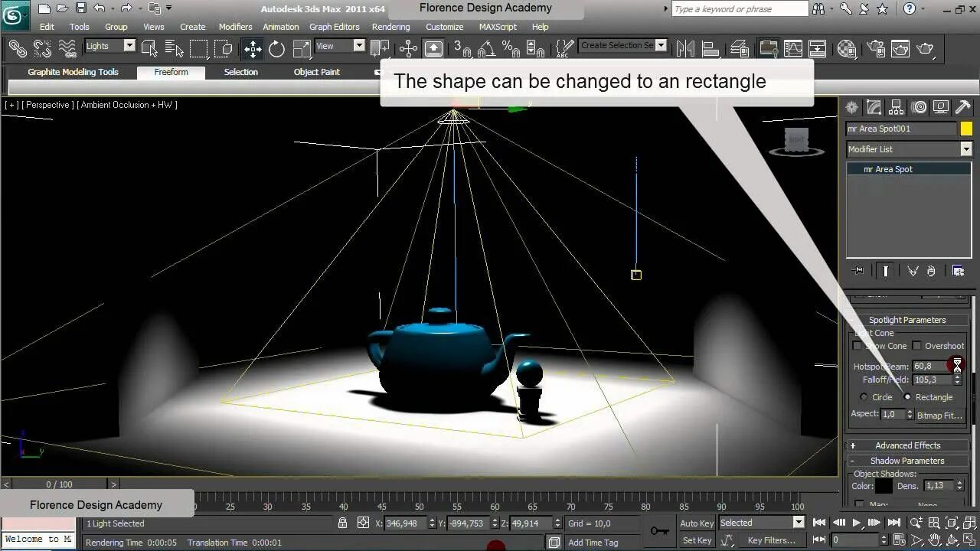The width and height of the screenshot is (980, 551).
Task: Open the Key Filters dialog button
Action: point(772,540)
